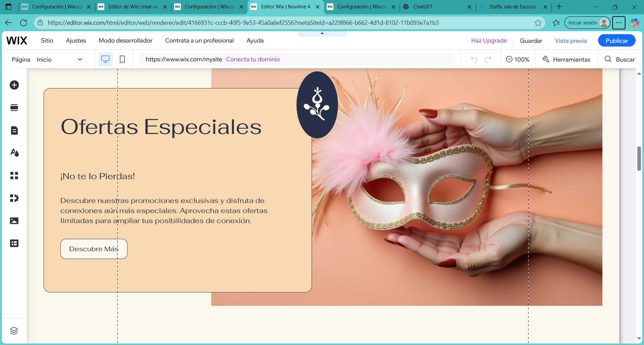
Task: Select the dark oval flower logo
Action: pos(317,105)
